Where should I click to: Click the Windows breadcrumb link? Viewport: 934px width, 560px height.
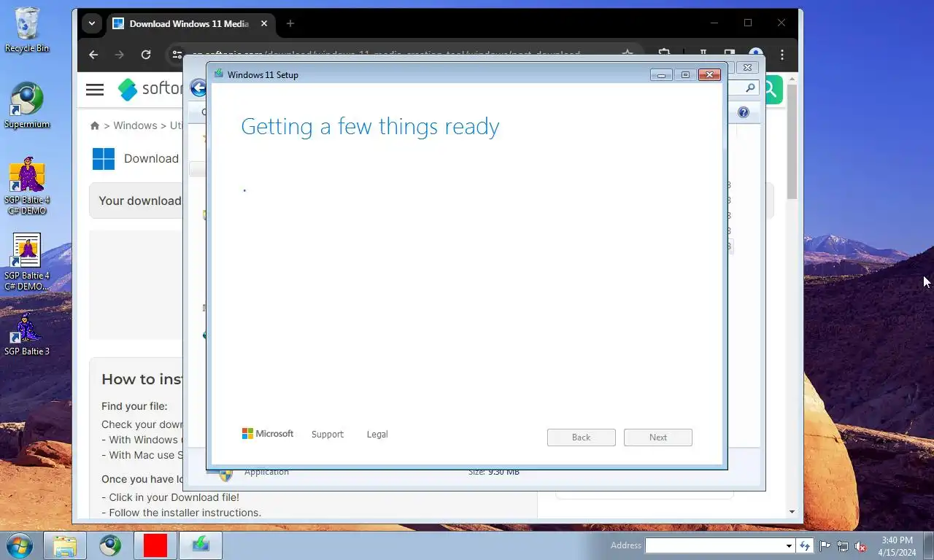(135, 125)
